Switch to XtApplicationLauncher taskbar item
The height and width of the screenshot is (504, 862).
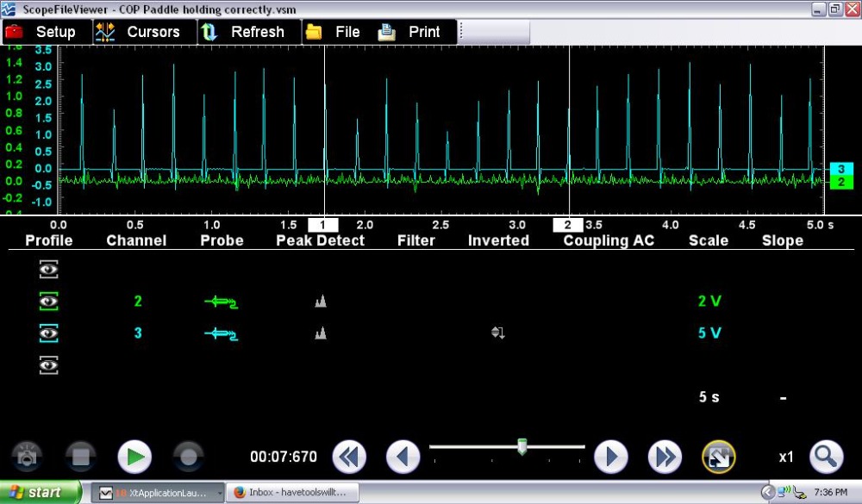[157, 493]
